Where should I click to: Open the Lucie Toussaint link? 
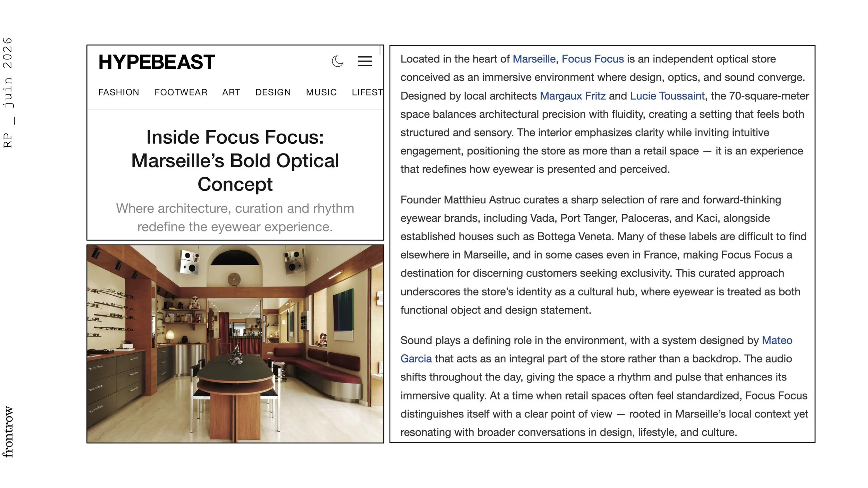click(x=667, y=96)
